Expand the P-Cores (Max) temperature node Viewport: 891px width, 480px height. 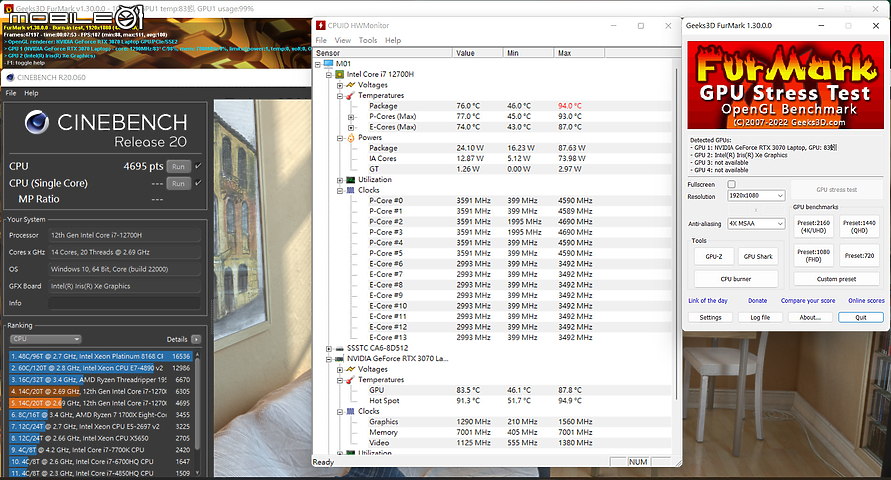(x=351, y=117)
